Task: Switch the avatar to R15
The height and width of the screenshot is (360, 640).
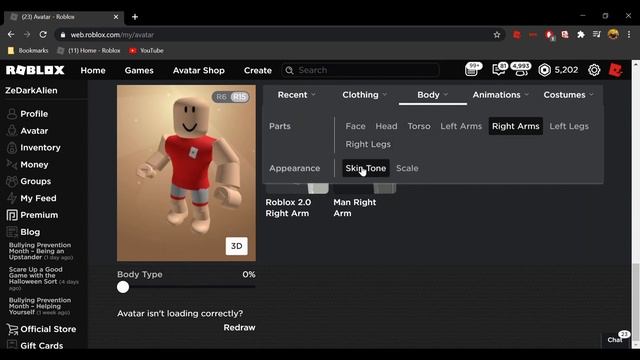Action: point(239,97)
